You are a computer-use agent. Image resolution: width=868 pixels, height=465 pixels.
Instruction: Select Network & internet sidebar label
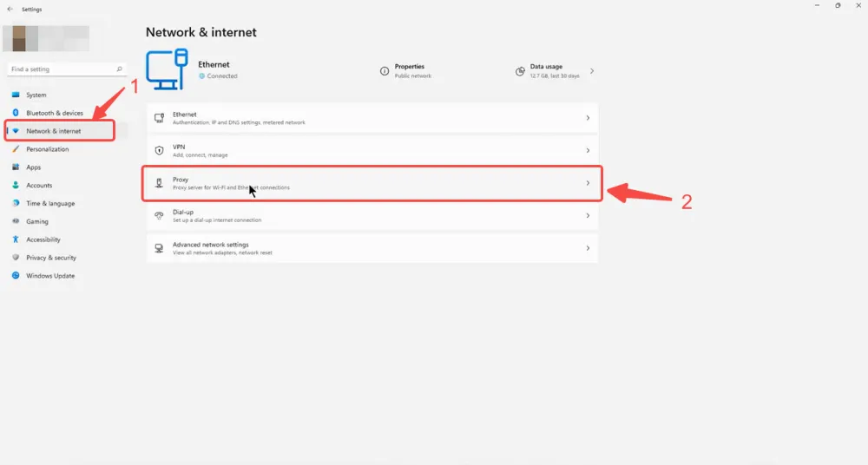tap(53, 131)
